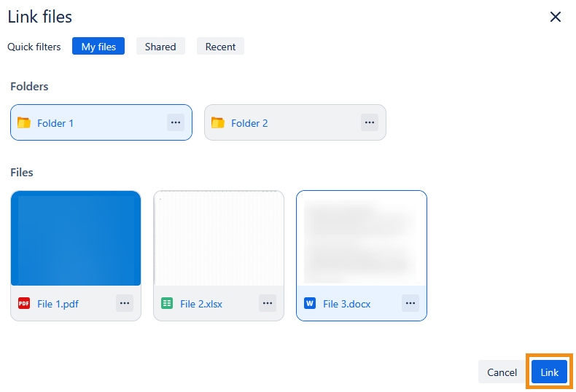The image size is (576, 392).
Task: Click the Folder 1 yellow folder icon
Action: (24, 123)
